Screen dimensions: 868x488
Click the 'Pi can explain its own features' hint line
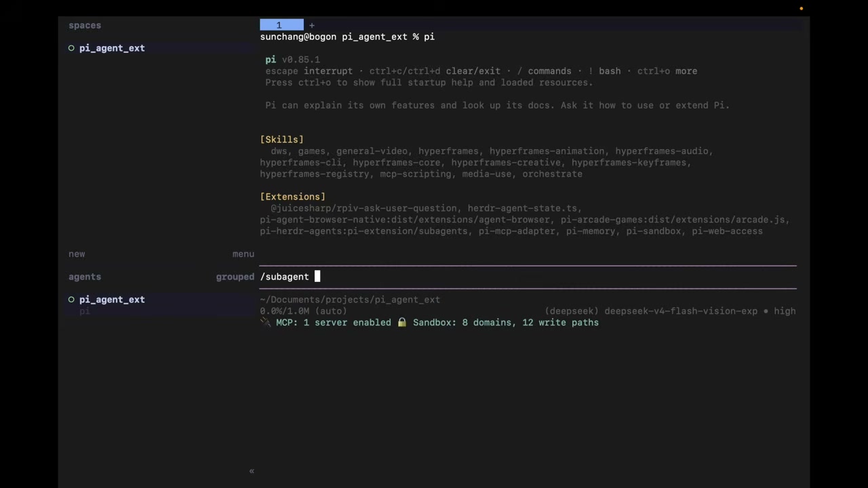[x=498, y=106]
